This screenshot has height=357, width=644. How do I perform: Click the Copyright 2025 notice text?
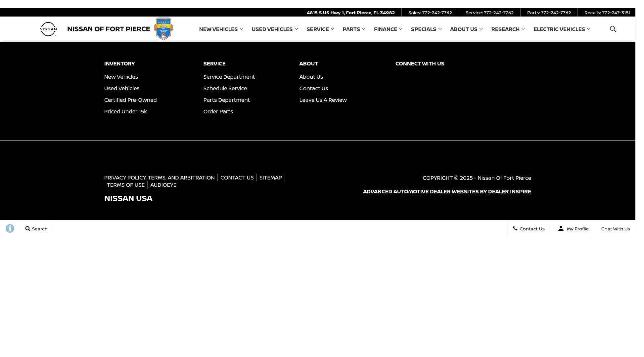pyautogui.click(x=477, y=178)
